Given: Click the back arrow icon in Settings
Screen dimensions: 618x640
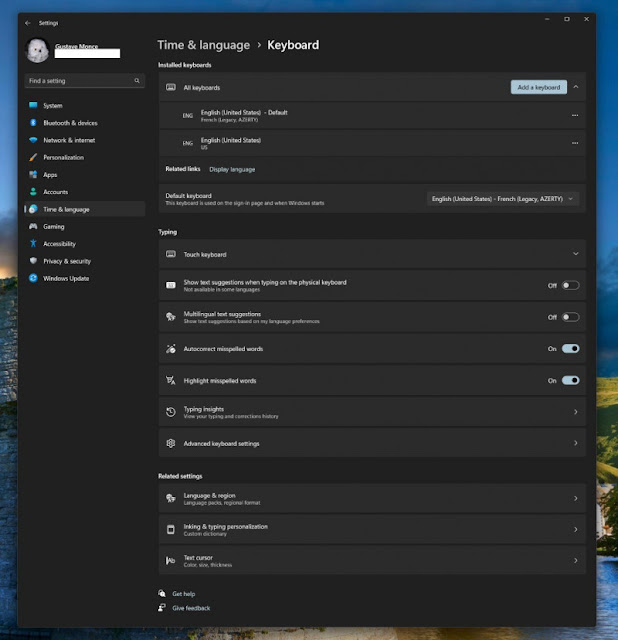Looking at the screenshot, I should (x=27, y=23).
